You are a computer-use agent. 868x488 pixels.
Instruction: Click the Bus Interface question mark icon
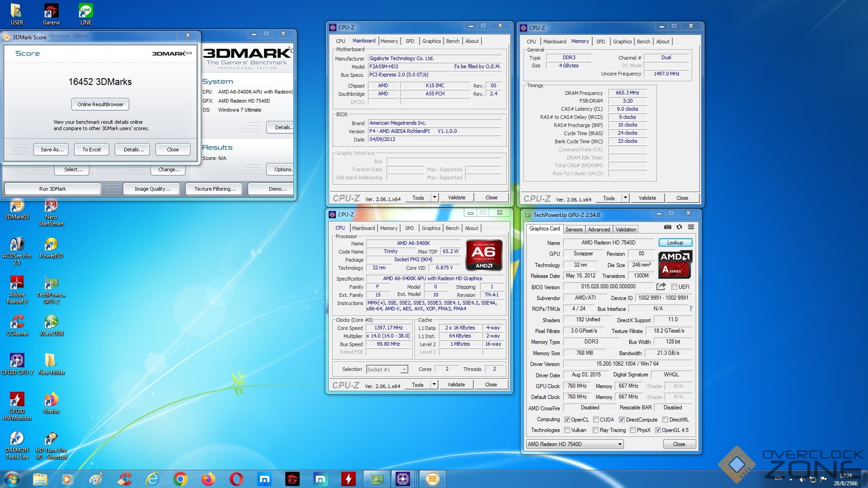tap(690, 309)
